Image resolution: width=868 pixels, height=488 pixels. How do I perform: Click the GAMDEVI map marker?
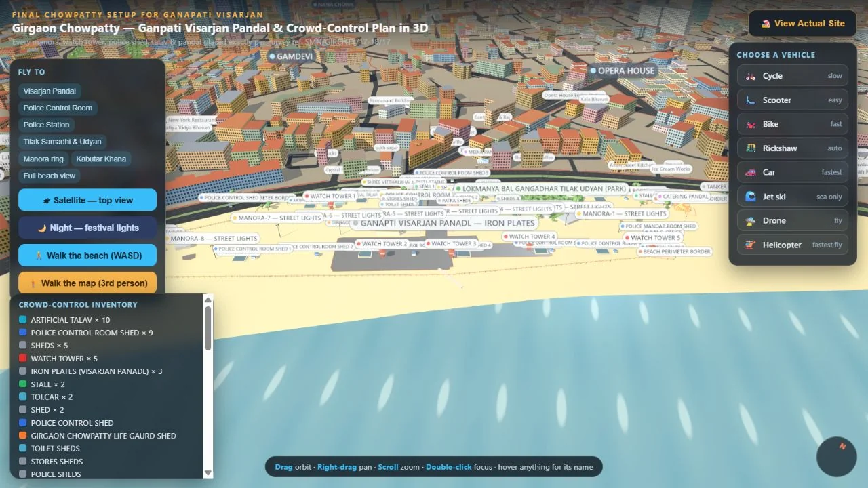tap(291, 56)
